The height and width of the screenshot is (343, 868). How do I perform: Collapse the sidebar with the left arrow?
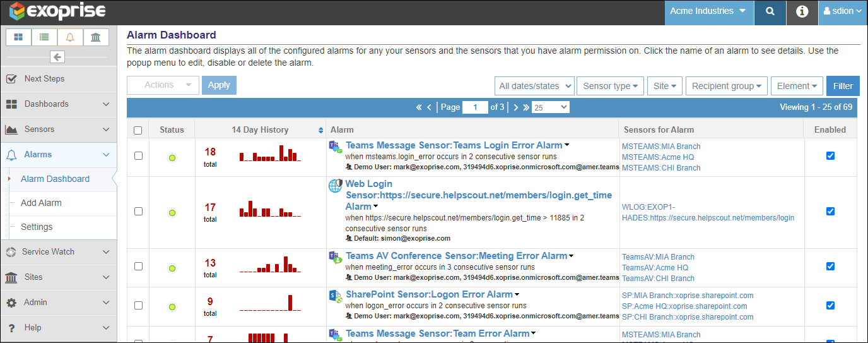click(57, 57)
